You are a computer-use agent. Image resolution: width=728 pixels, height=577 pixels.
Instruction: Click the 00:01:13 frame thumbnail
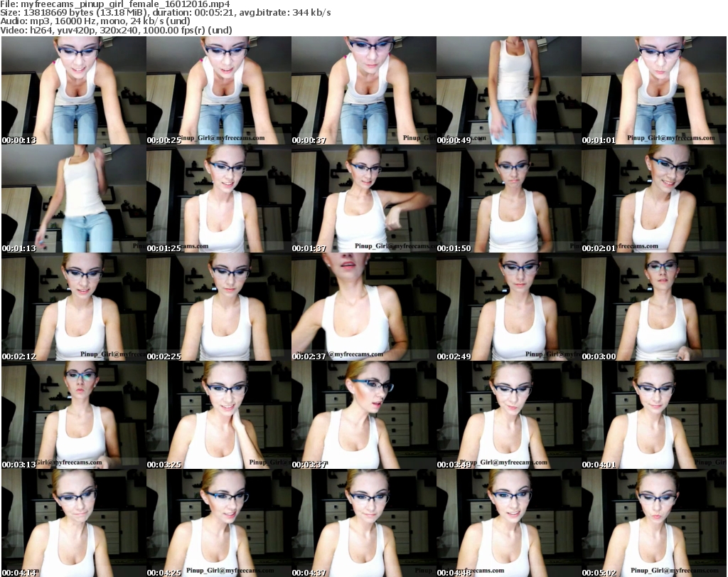point(73,198)
